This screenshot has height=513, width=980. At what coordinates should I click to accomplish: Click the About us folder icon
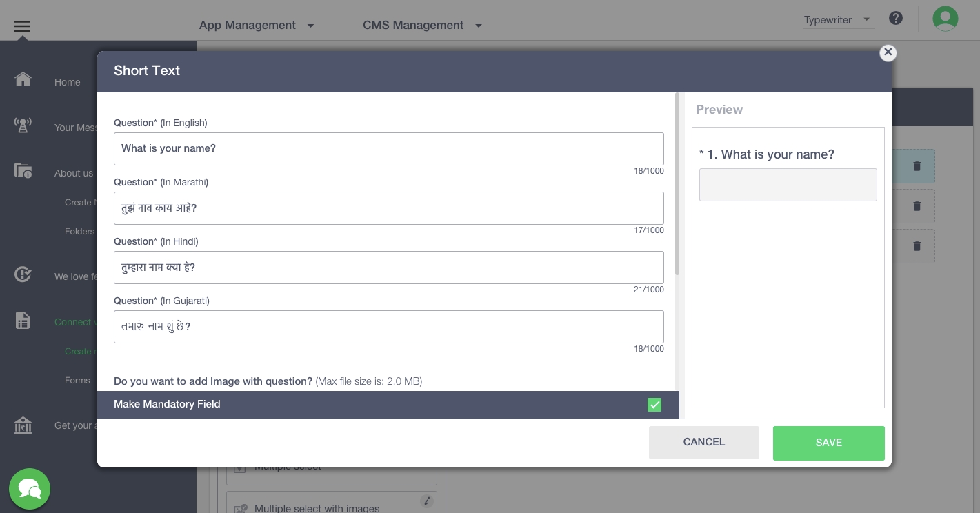(23, 171)
